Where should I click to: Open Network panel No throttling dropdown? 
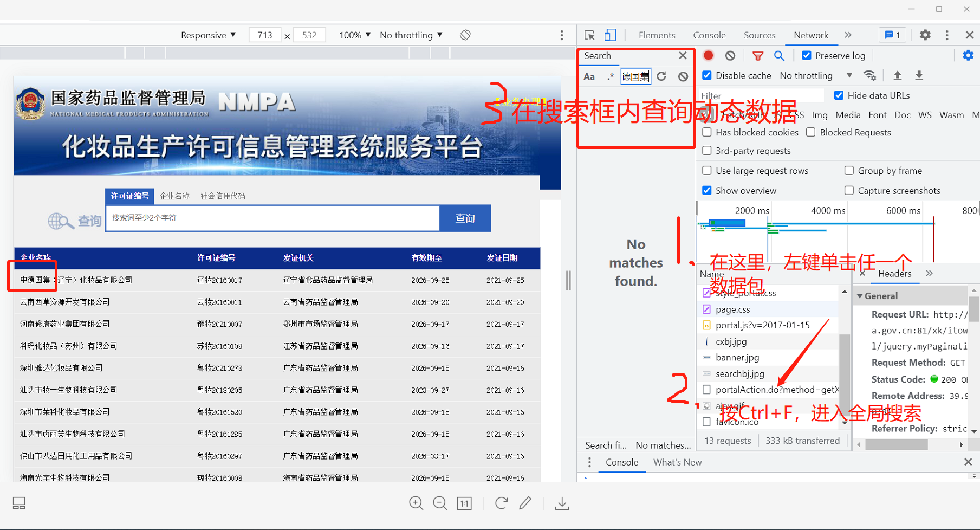coord(816,75)
